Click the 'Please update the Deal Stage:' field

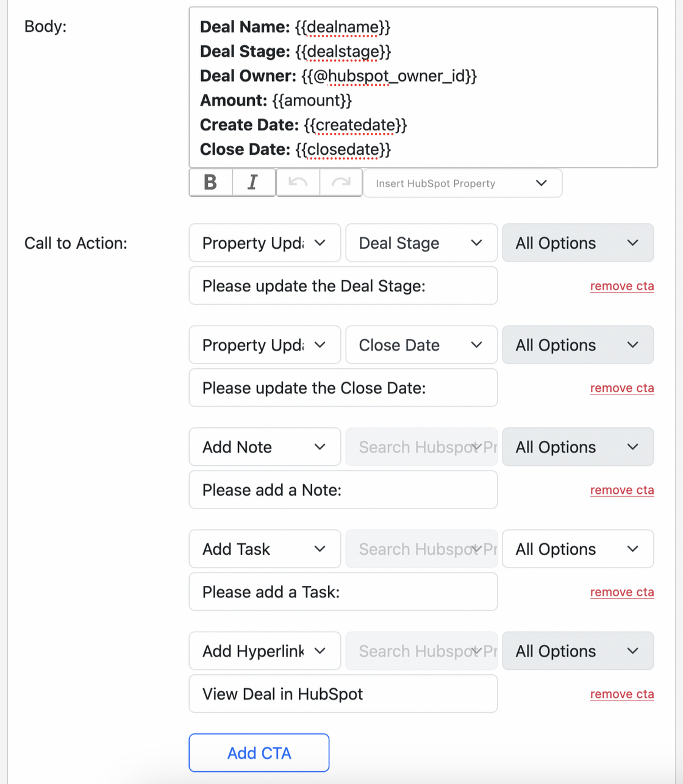[x=343, y=286]
